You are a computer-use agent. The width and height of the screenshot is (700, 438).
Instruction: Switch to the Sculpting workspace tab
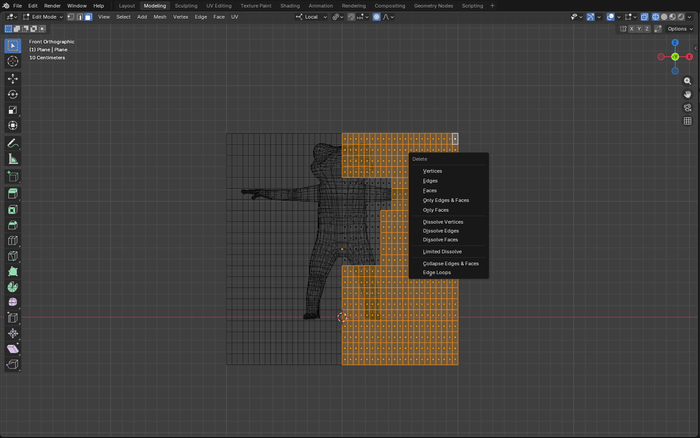[186, 6]
